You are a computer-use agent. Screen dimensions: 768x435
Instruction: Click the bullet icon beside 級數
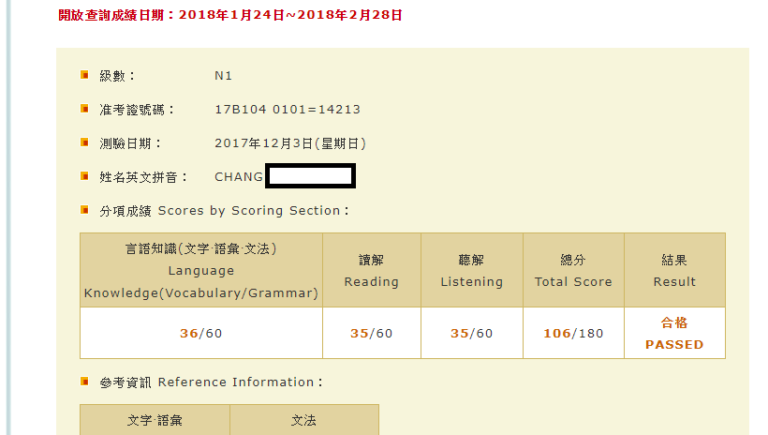[x=85, y=75]
